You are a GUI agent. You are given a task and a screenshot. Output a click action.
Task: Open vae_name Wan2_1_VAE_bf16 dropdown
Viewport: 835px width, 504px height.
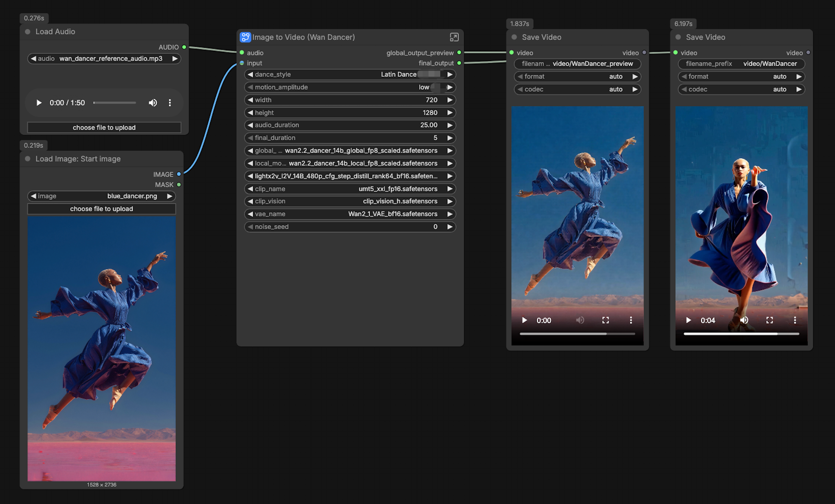point(350,214)
